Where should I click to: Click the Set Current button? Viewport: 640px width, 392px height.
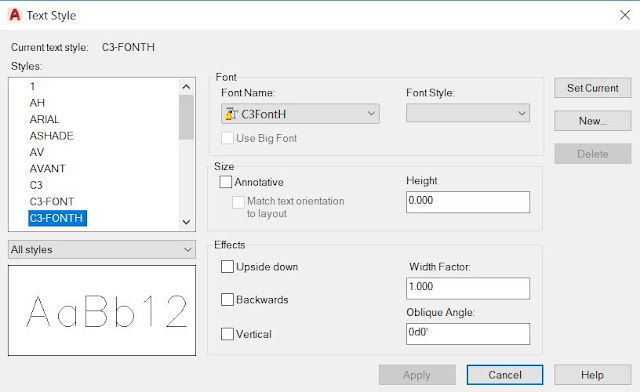593,88
